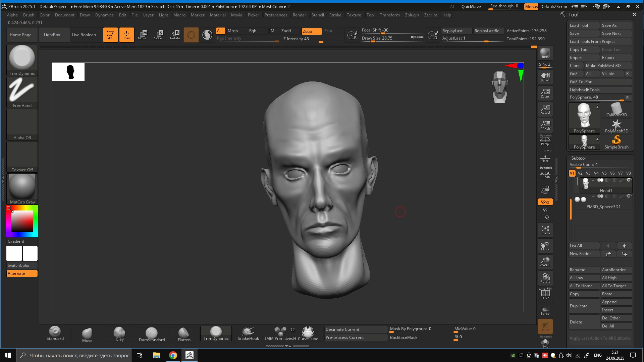Toggle Persp perspective mode
The width and height of the screenshot is (644, 362).
(x=545, y=140)
